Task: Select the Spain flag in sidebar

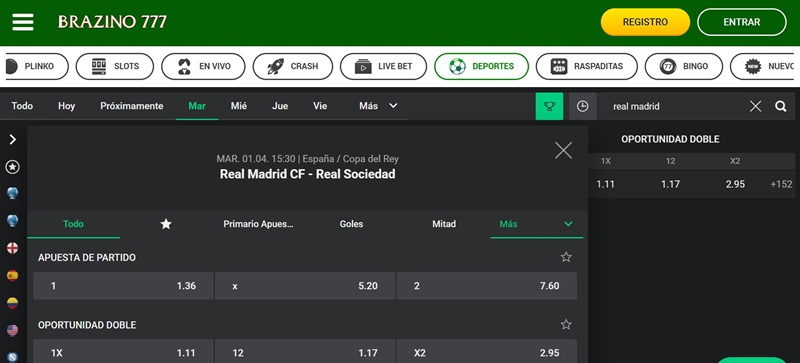Action: [12, 276]
